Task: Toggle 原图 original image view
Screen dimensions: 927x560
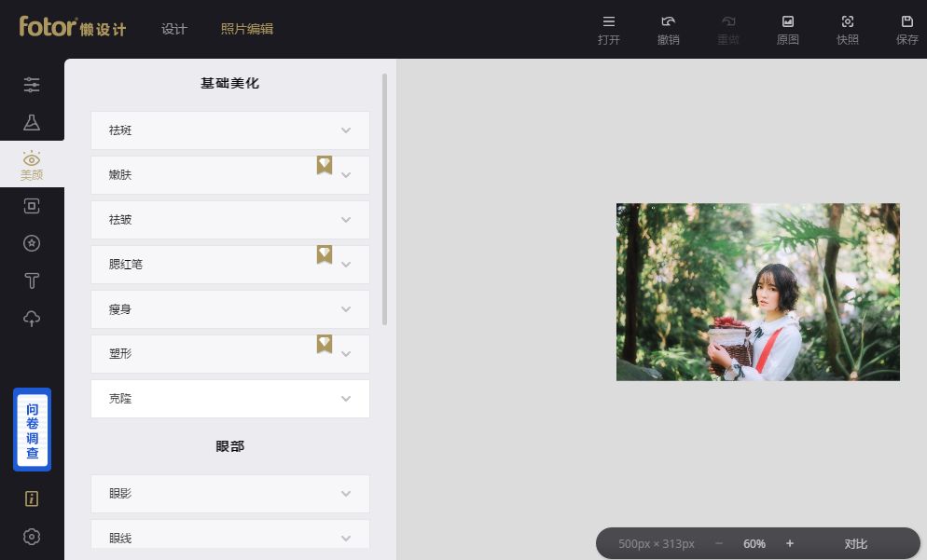Action: click(787, 29)
